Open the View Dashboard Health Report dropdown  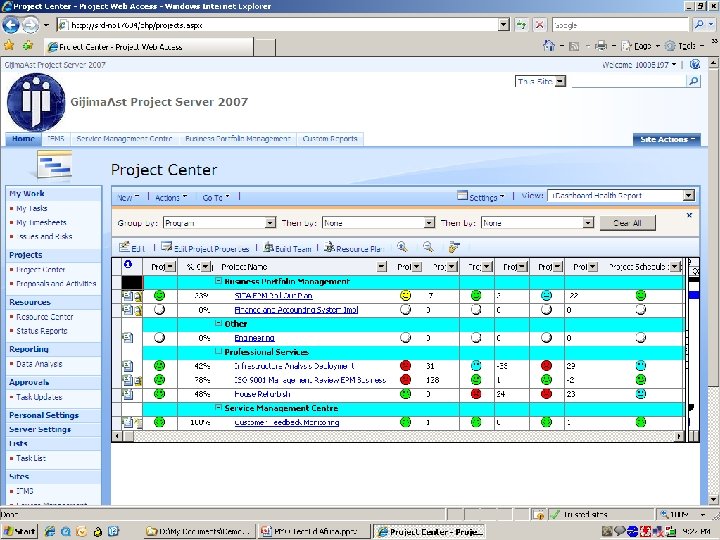(688, 196)
